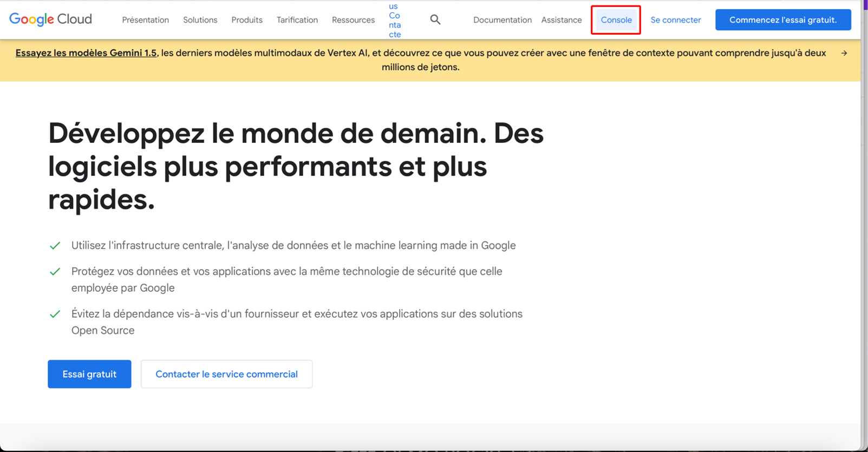868x452 pixels.
Task: Go to Documentation
Action: (x=502, y=20)
